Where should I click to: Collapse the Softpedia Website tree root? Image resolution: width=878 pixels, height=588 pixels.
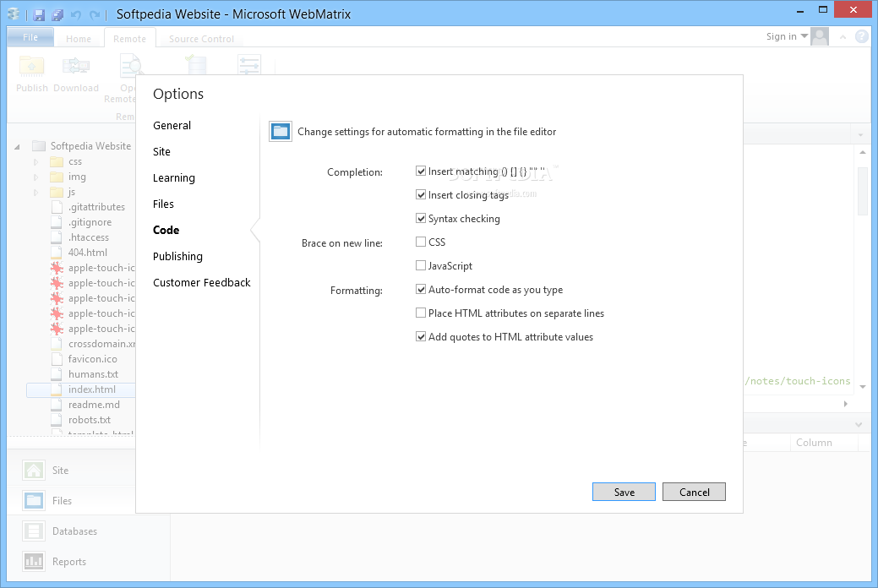tap(18, 147)
